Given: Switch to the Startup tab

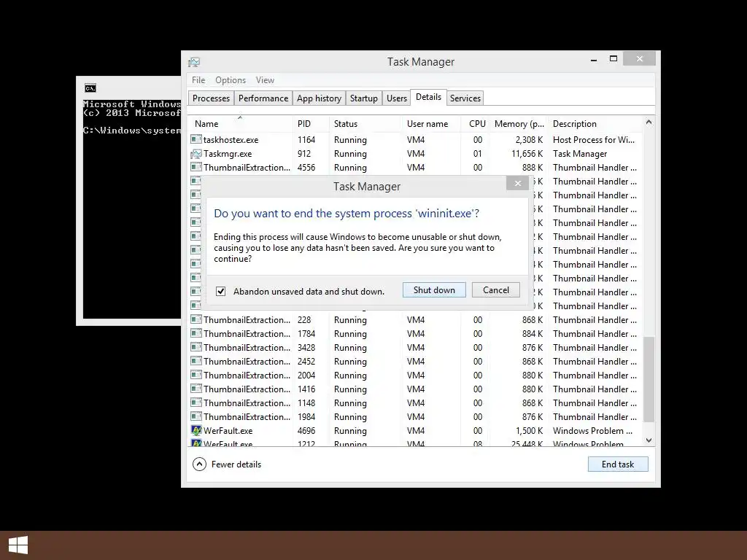Looking at the screenshot, I should tap(363, 98).
